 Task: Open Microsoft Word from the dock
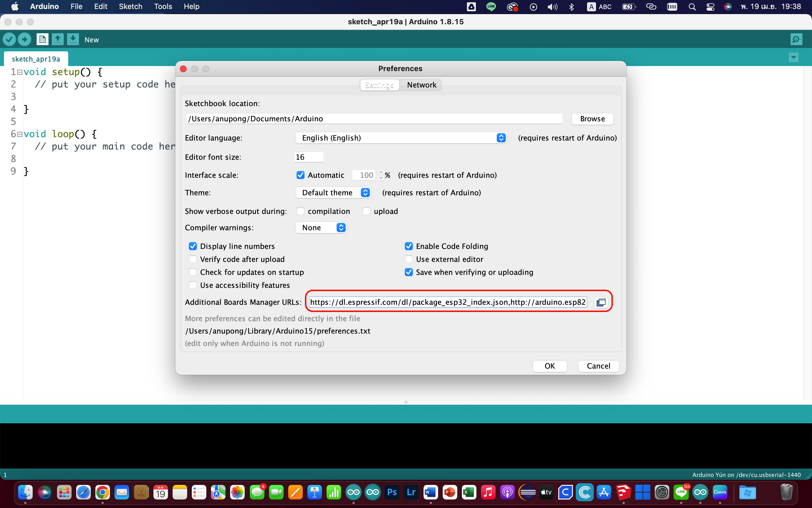[431, 492]
